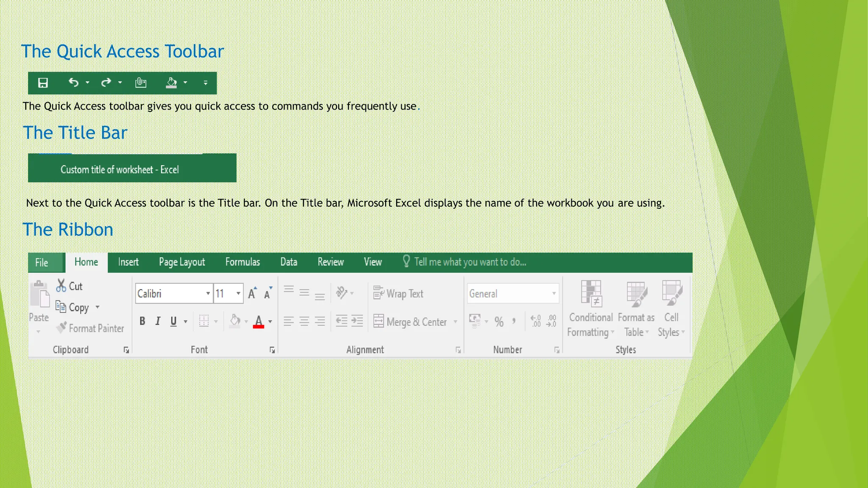Open the Redo history dropdown arrow
Viewport: 868px width, 488px height.
click(120, 83)
